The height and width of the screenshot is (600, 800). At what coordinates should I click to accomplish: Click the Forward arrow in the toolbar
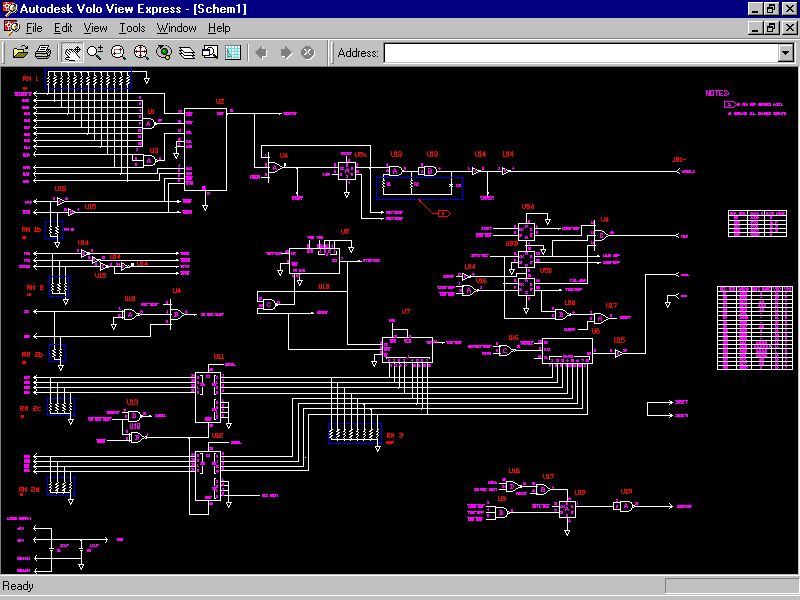286,53
